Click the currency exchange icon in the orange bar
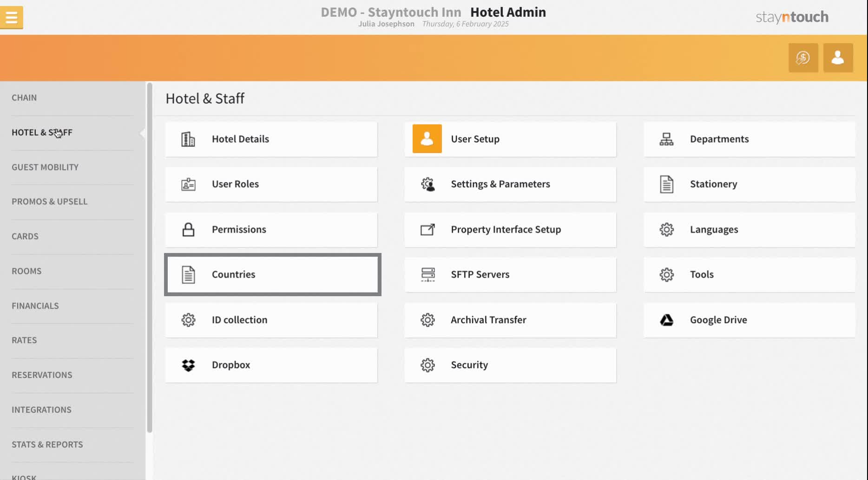Image resolution: width=868 pixels, height=480 pixels. point(803,58)
